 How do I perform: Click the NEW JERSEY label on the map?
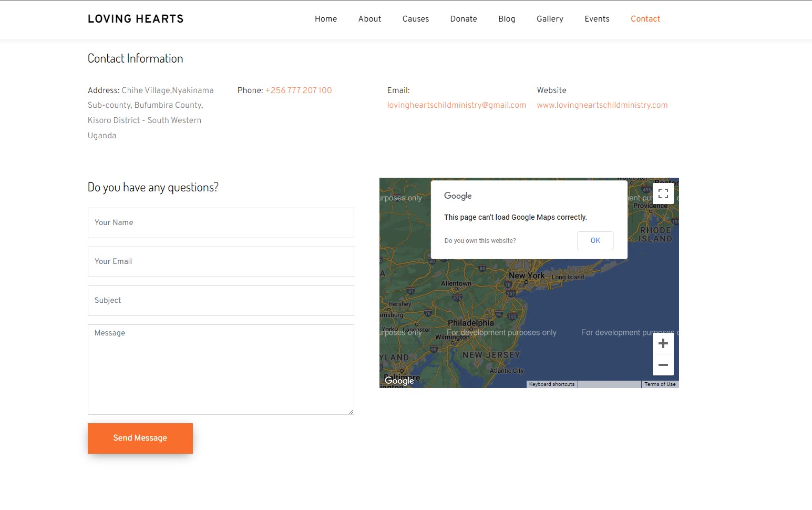click(491, 355)
